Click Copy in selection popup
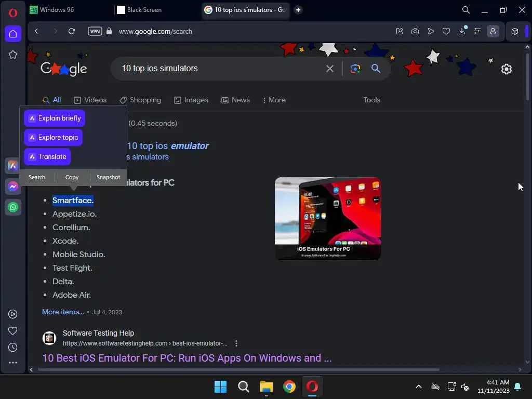The height and width of the screenshot is (399, 532). [72, 177]
